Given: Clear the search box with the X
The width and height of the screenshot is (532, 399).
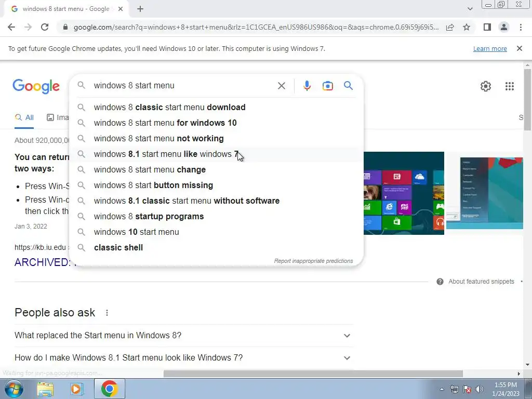Looking at the screenshot, I should point(281,86).
